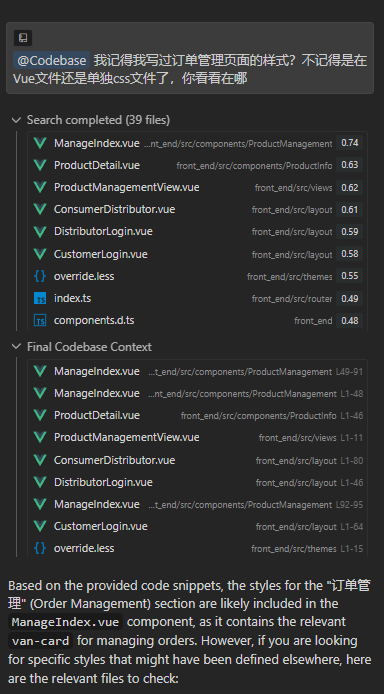The height and width of the screenshot is (694, 384).
Task: Click the 0.74 relevance score badge
Action: click(349, 143)
